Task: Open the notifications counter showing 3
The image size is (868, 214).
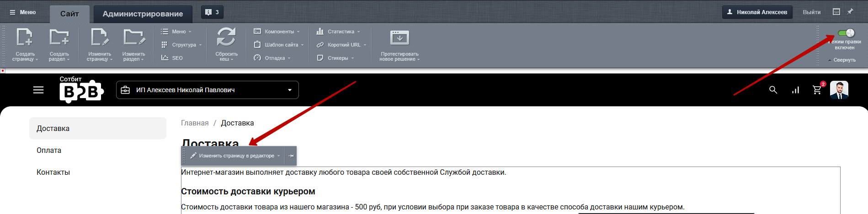Action: [x=212, y=12]
